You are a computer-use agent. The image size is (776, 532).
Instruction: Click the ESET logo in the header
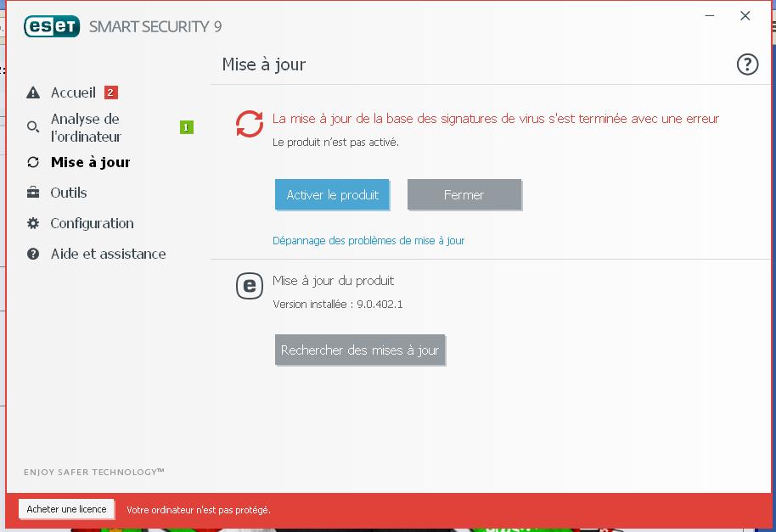(52, 26)
